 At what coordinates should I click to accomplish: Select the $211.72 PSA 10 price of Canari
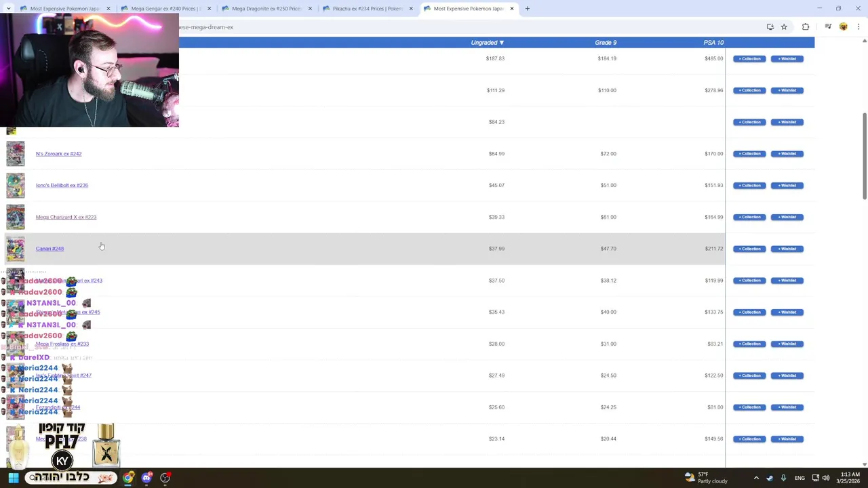pyautogui.click(x=713, y=249)
